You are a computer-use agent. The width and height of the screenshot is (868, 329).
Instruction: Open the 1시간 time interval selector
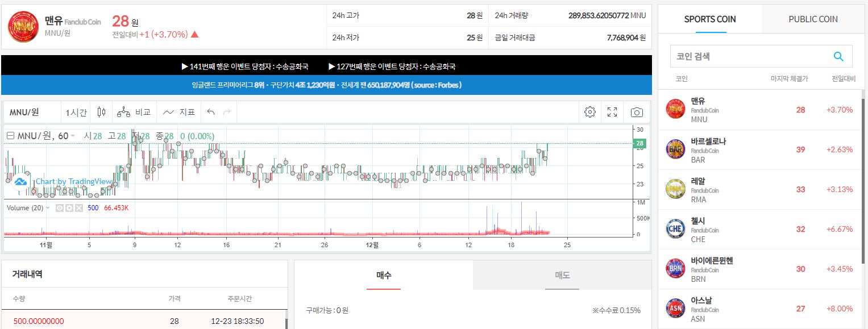76,113
